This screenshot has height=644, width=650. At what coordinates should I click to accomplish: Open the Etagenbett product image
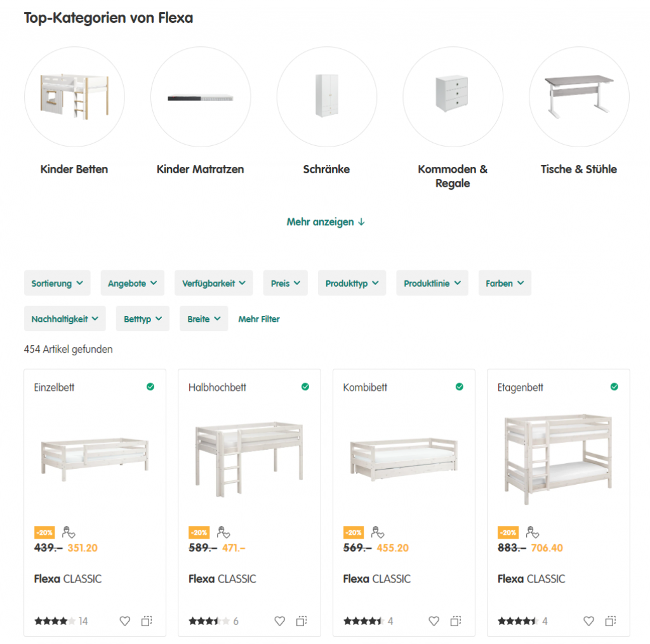(559, 459)
